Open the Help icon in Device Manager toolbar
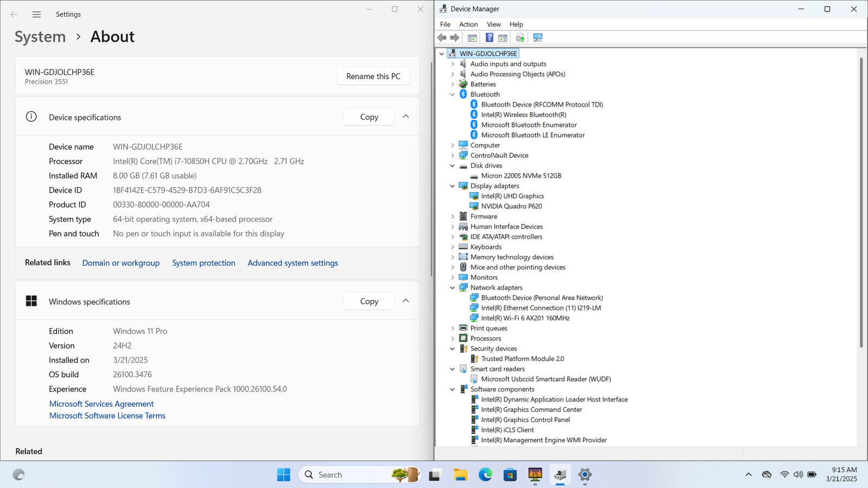The width and height of the screenshot is (868, 488). (489, 38)
